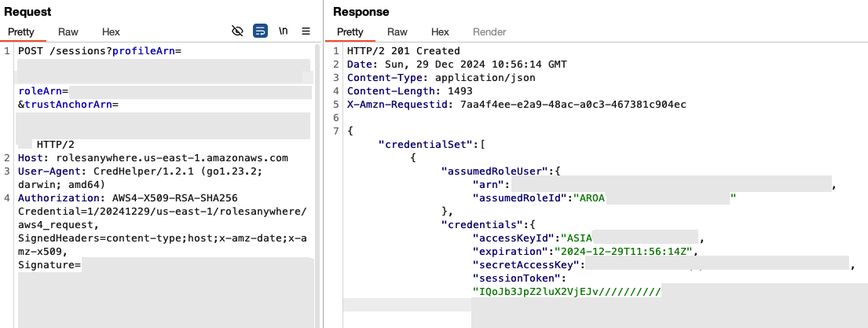The height and width of the screenshot is (328, 868).
Task: Toggle the crossed-out eye visibility icon
Action: pyautogui.click(x=238, y=31)
